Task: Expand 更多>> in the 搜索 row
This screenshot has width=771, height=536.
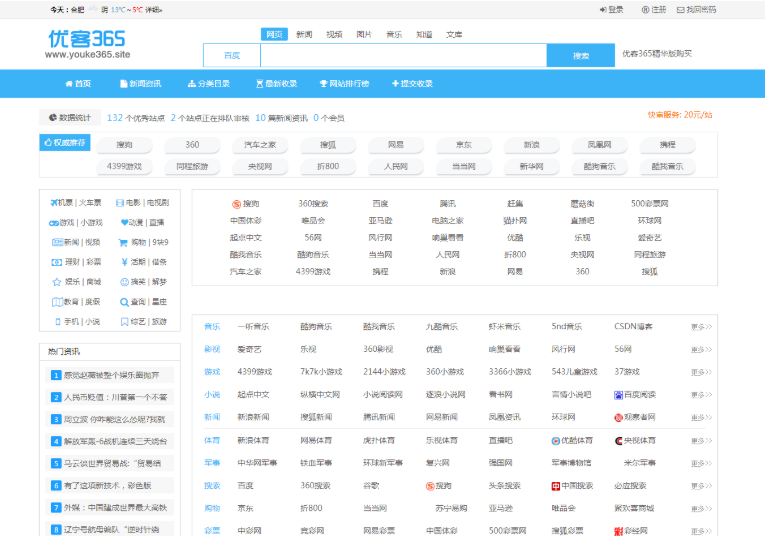Action: 701,486
